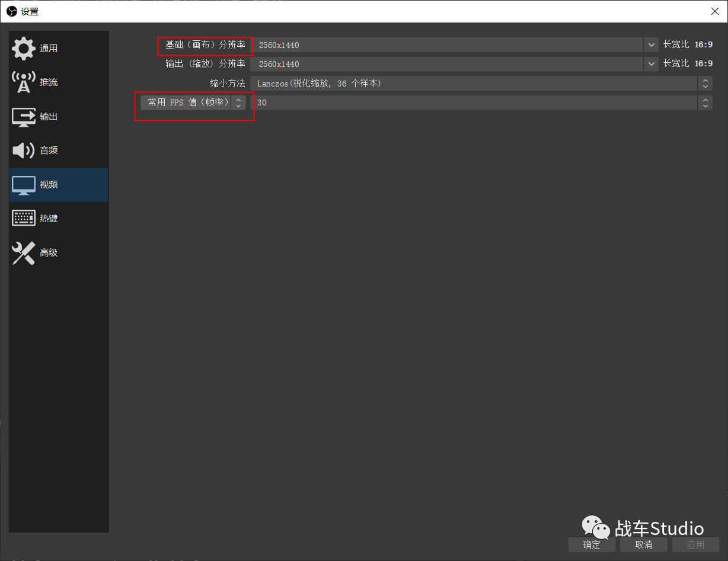The width and height of the screenshot is (728, 561).
Task: Click second 长宽比 16:9 text
Action: [x=688, y=63]
